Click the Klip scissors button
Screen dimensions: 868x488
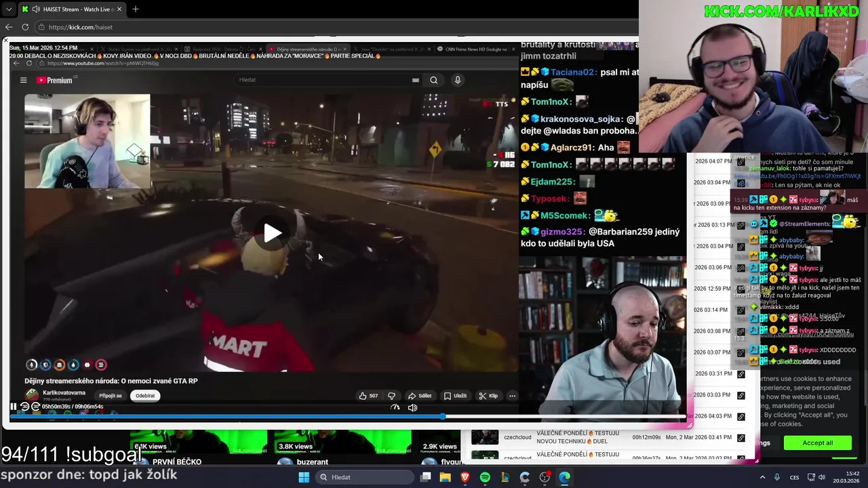(x=488, y=396)
